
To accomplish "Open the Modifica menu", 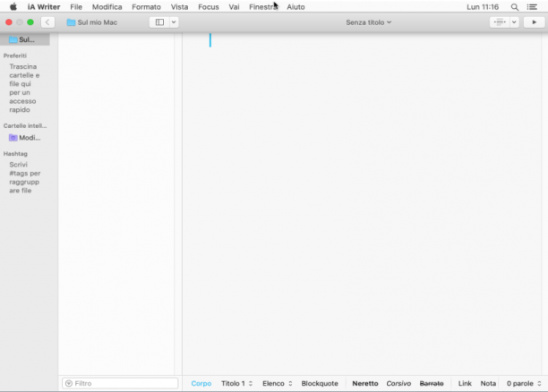I will [107, 7].
